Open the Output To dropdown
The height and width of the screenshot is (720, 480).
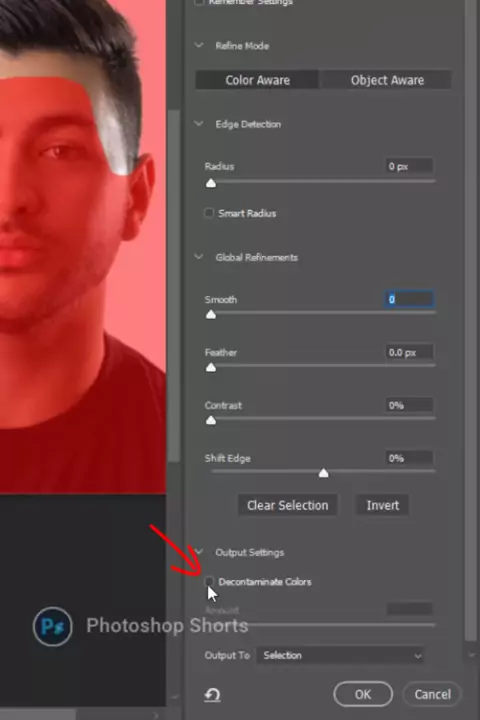(340, 655)
